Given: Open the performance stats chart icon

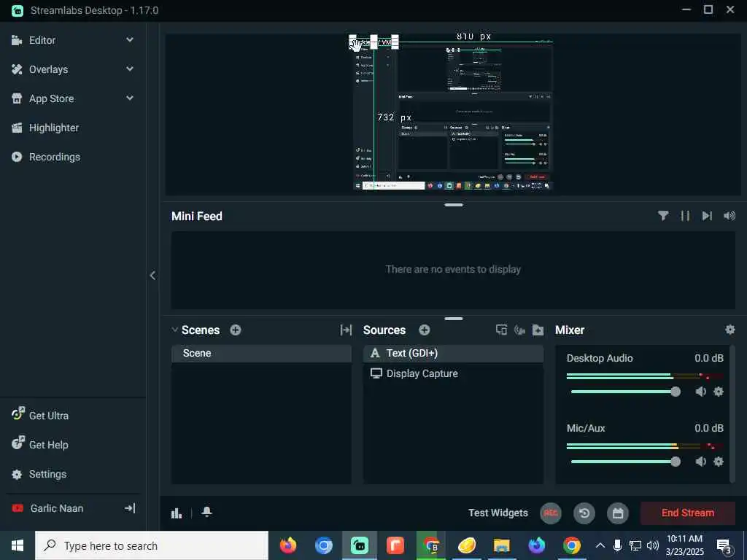Looking at the screenshot, I should point(177,513).
